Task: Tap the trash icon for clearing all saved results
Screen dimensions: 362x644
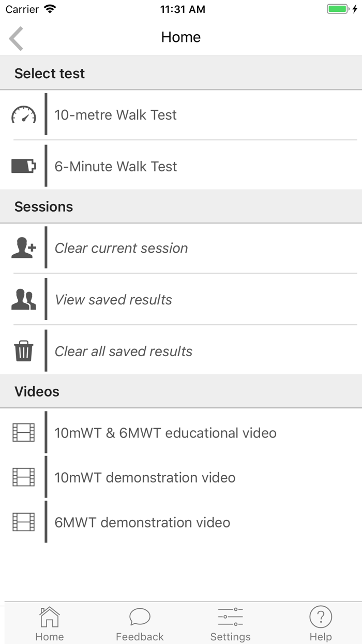Action: coord(23,351)
